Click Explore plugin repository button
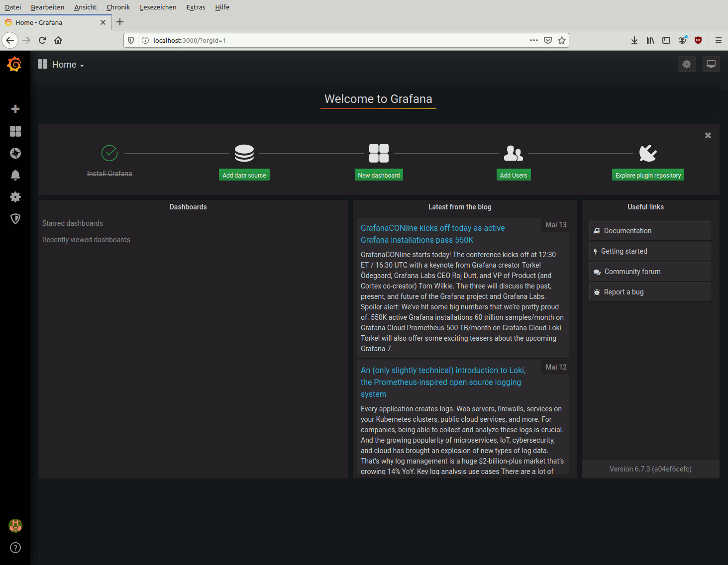 (x=648, y=175)
